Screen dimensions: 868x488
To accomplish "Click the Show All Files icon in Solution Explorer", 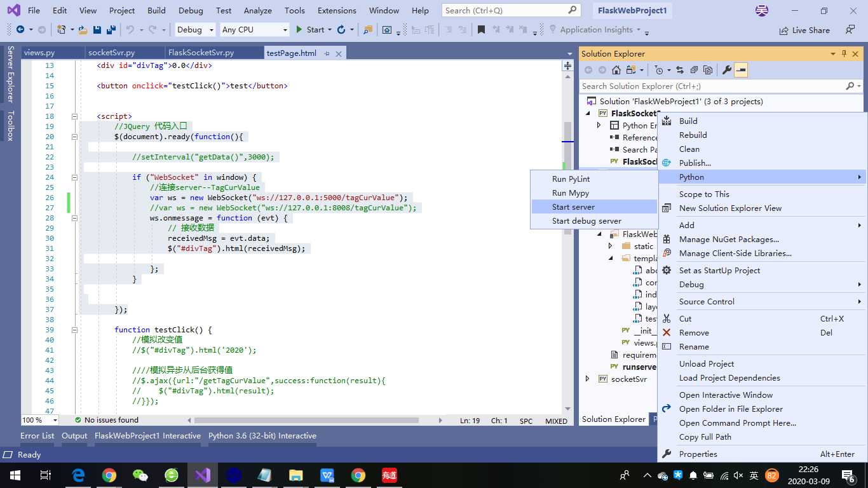I will pyautogui.click(x=708, y=70).
